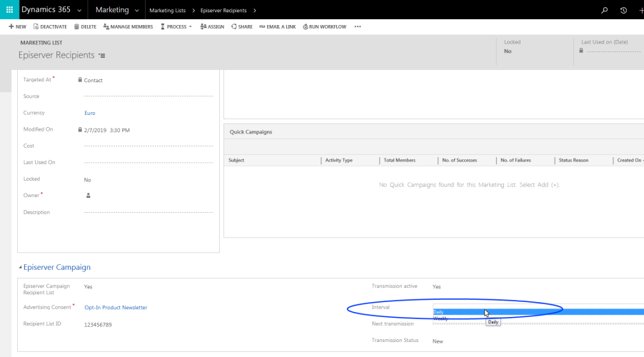Image resolution: width=644 pixels, height=357 pixels.
Task: Open the search magnifier icon
Action: [x=604, y=10]
